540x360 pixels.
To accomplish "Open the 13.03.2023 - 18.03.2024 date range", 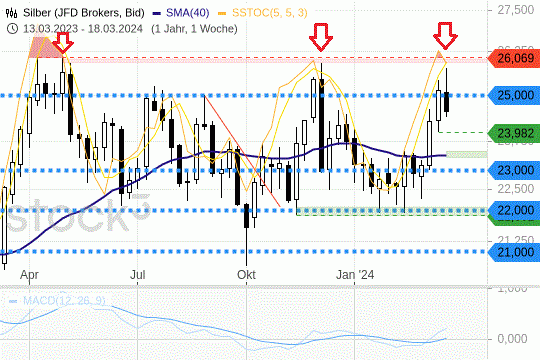I will point(83,29).
